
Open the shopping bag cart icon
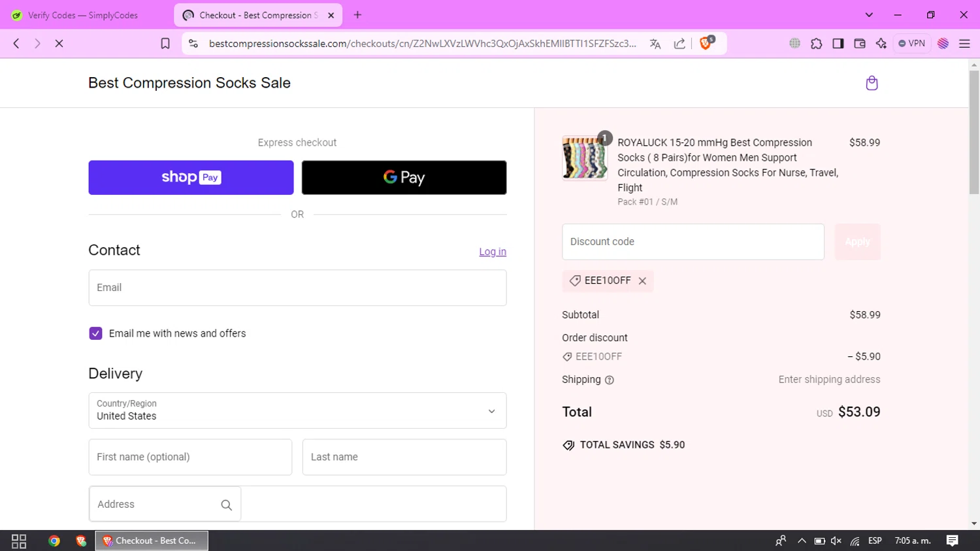point(872,83)
